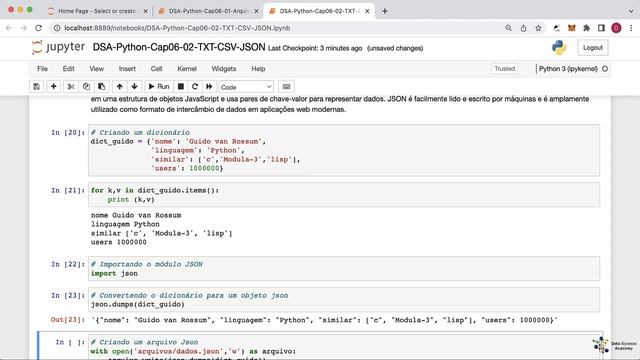The image size is (640, 360).
Task: Reload the page with the refresh icon
Action: click(38, 28)
